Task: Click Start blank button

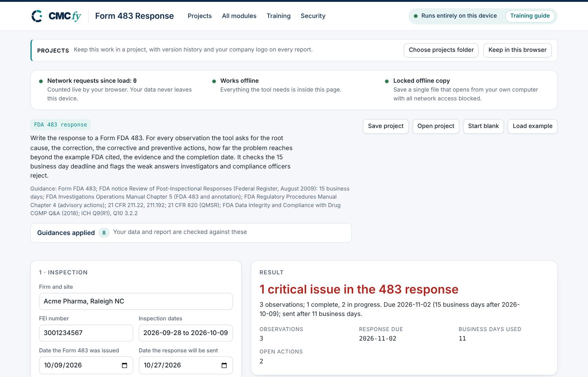Action: click(483, 126)
